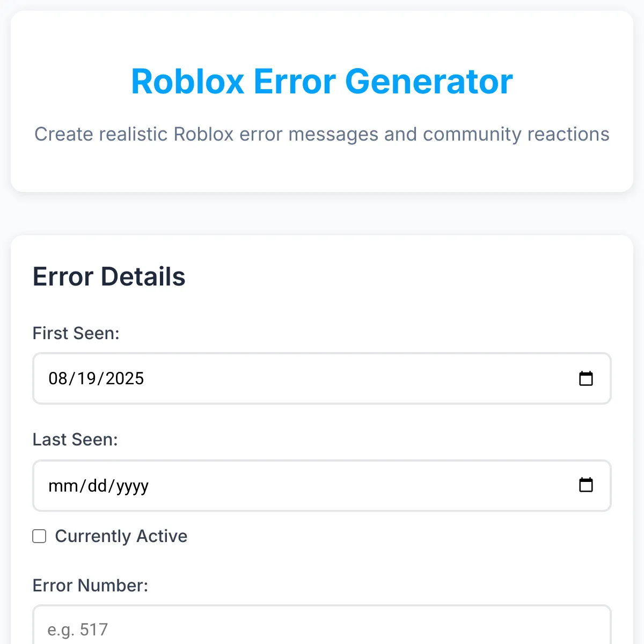Focus the Error Number input field
Viewport: 644px width, 644px height.
coord(322,629)
